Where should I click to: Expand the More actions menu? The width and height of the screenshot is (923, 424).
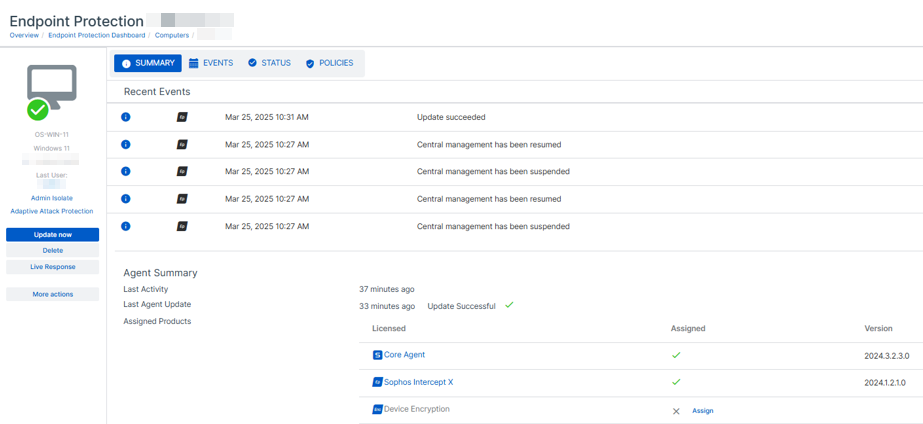tap(52, 294)
